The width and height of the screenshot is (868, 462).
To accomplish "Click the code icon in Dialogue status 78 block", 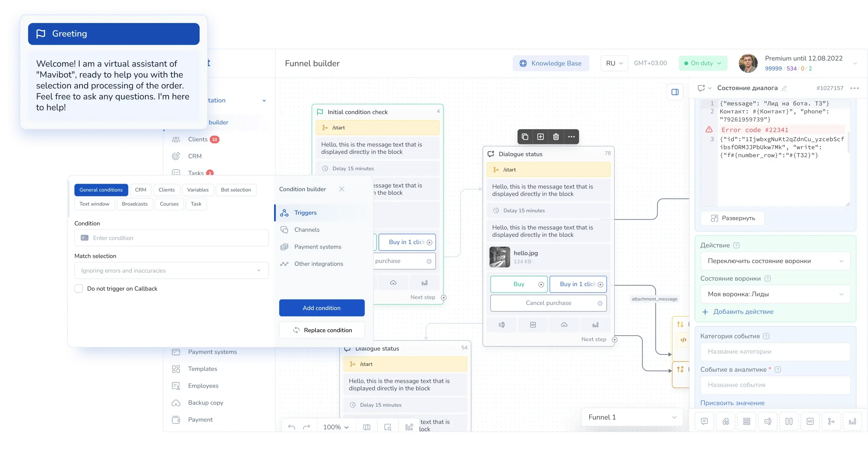I will tap(533, 325).
